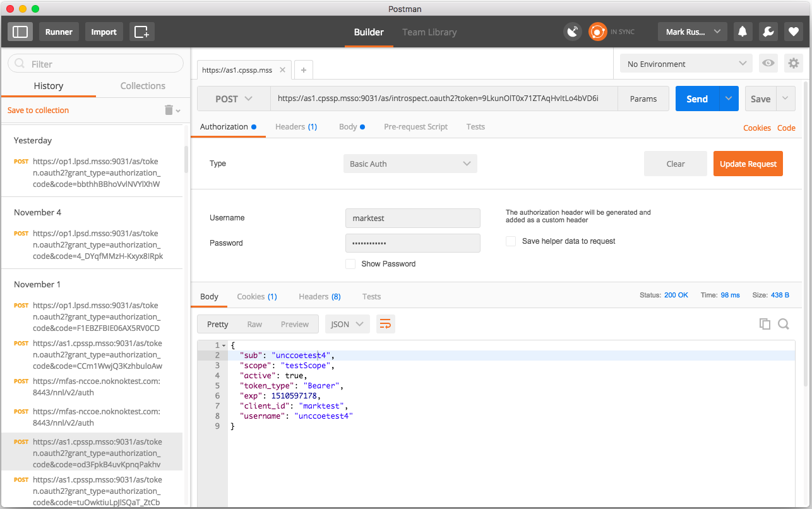Select the History sidebar tab

click(x=49, y=86)
